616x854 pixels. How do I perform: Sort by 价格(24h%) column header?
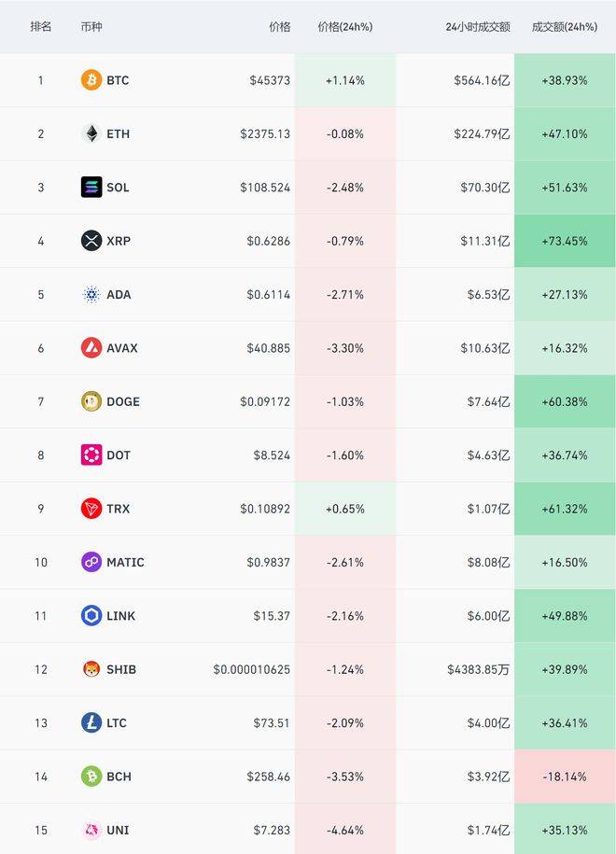pos(345,27)
